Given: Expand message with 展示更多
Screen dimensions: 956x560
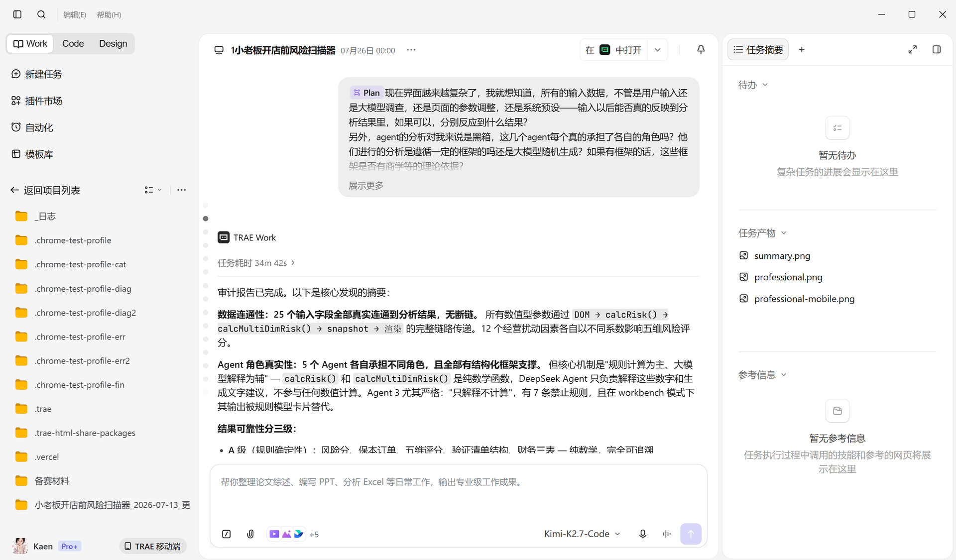Looking at the screenshot, I should 366,186.
